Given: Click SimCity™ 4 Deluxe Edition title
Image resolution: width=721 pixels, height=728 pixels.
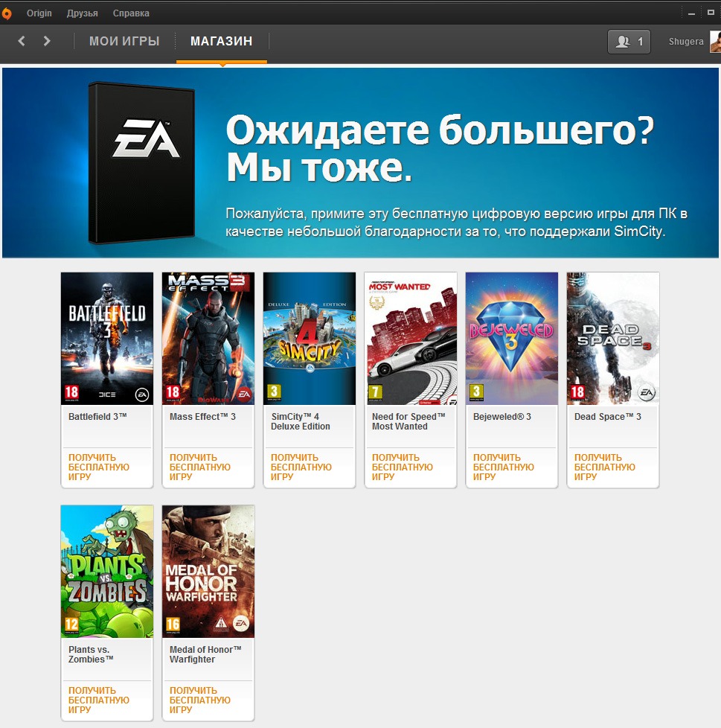Looking at the screenshot, I should click(300, 421).
